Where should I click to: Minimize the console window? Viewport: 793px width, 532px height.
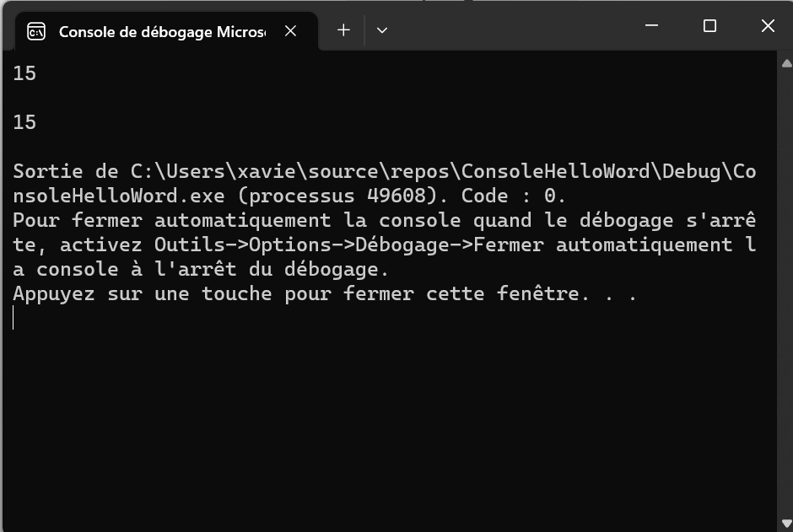pos(651,26)
